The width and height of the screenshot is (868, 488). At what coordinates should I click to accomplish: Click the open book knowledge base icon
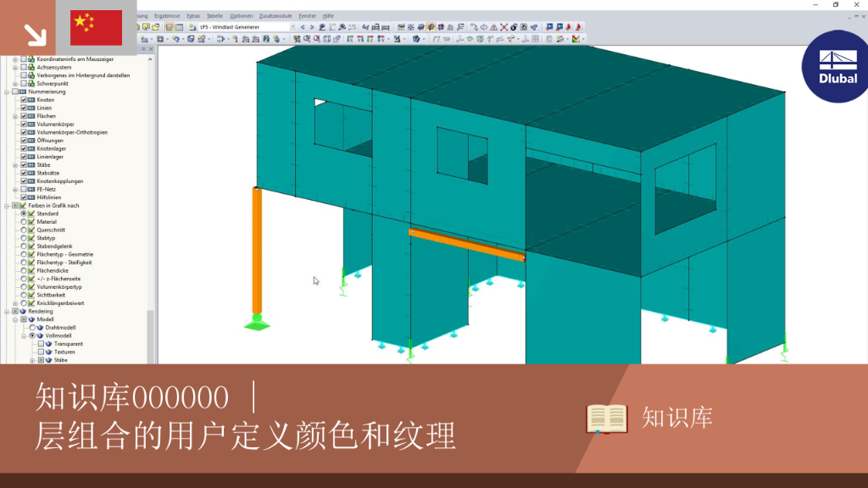click(x=607, y=419)
